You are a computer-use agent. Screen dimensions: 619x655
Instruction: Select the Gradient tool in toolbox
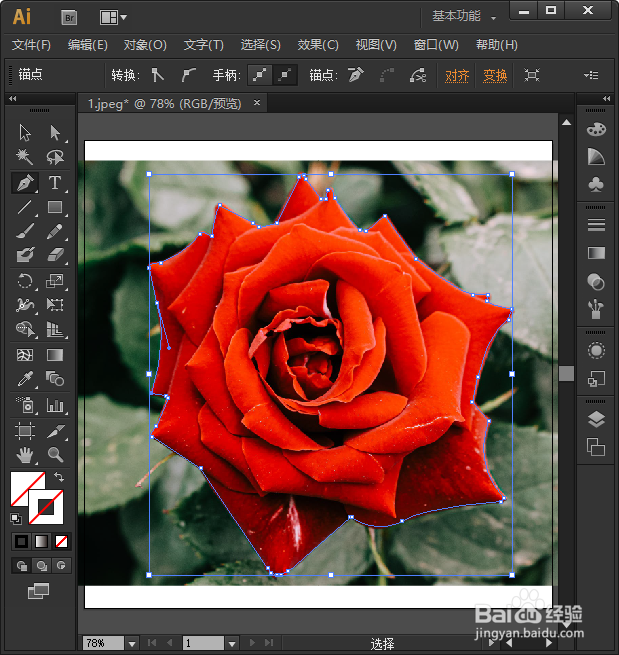tap(55, 355)
